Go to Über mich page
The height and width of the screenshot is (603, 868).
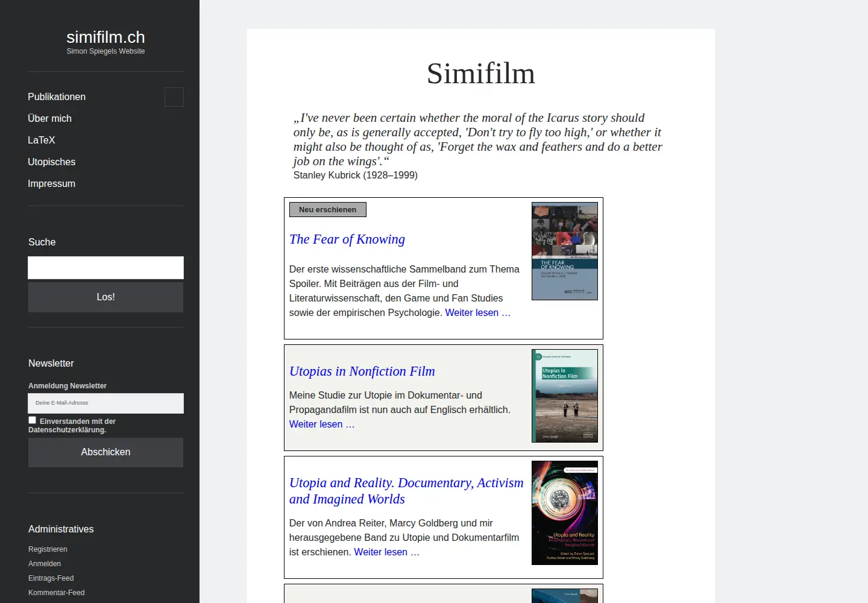tap(49, 118)
